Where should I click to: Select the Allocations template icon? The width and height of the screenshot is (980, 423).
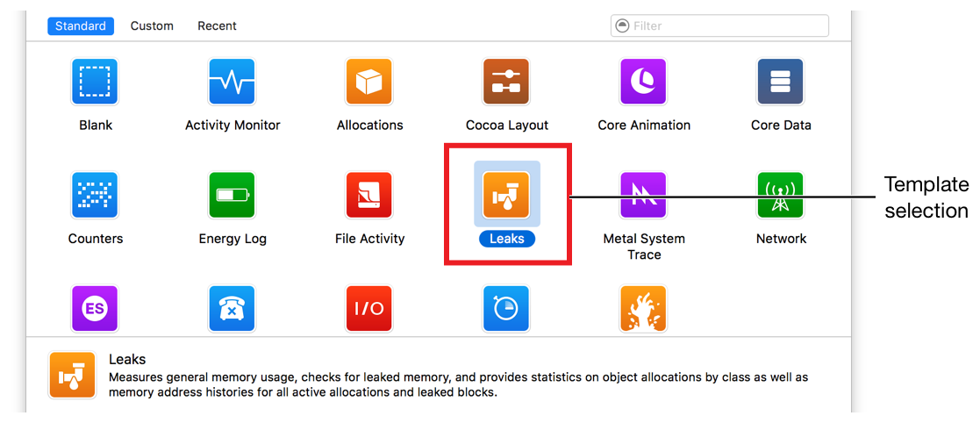369,82
